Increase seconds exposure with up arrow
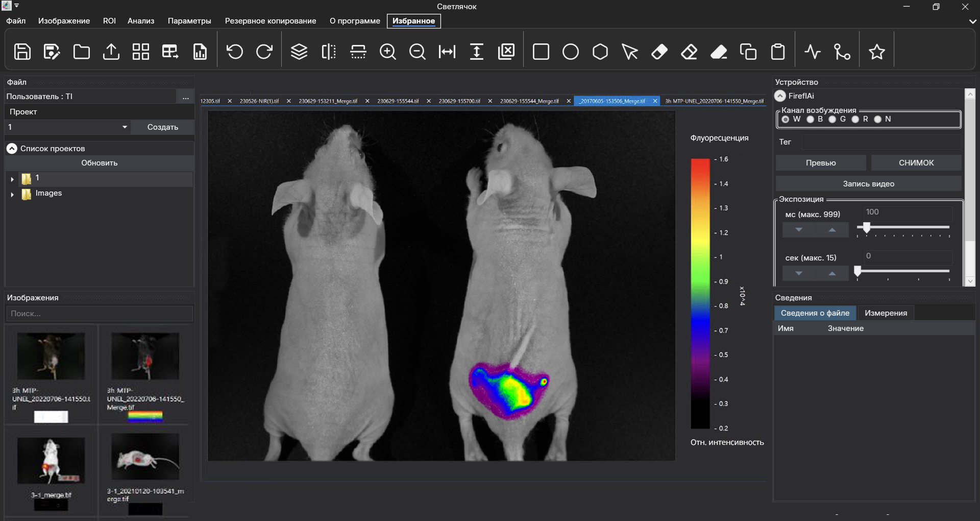Image resolution: width=980 pixels, height=521 pixels. (x=832, y=273)
